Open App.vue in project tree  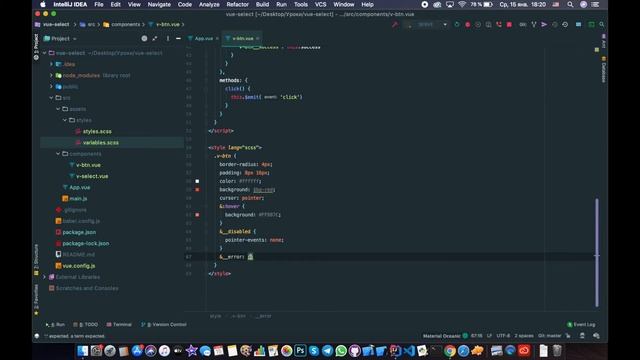(79, 187)
